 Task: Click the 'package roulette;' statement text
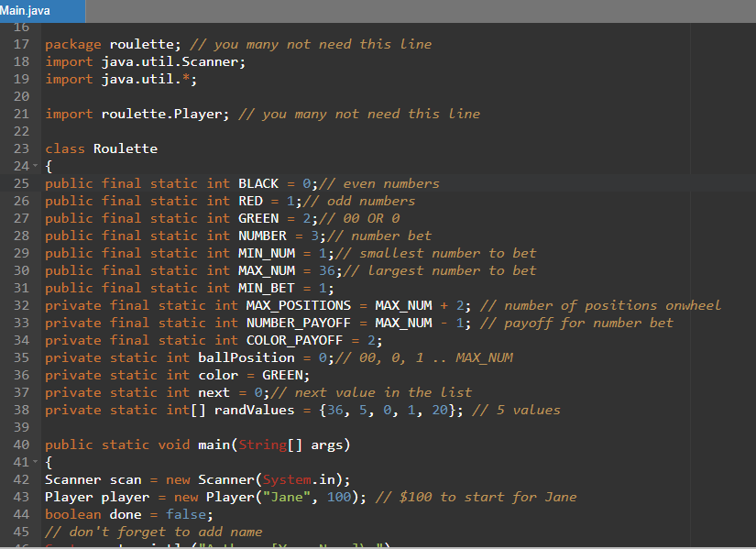coord(113,44)
